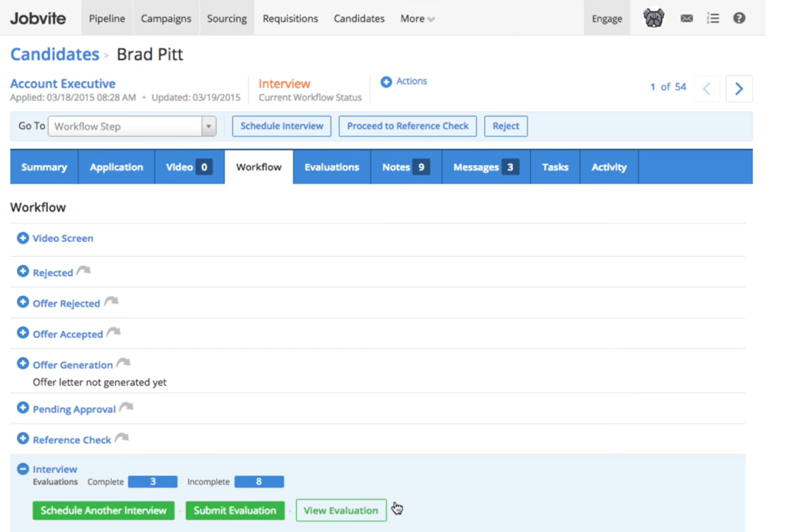Viewport: 798px width, 532px height.
Task: Open the Candidates breadcrumb link
Action: pos(55,54)
